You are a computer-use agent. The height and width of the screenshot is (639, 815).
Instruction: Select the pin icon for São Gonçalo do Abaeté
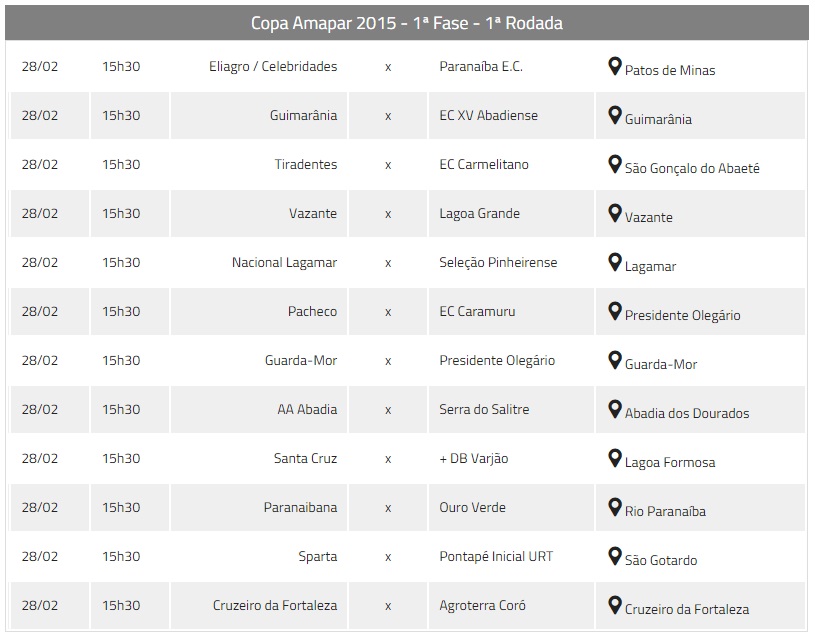tap(615, 164)
